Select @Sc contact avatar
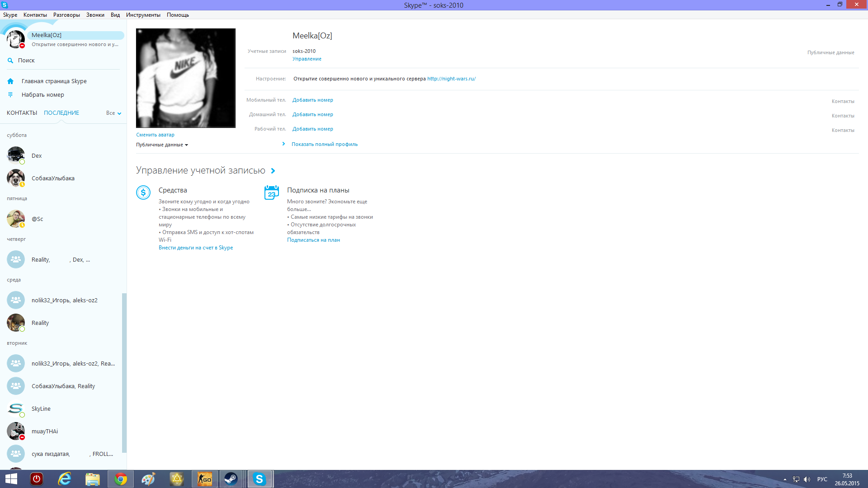This screenshot has width=868, height=488. pos(16,219)
